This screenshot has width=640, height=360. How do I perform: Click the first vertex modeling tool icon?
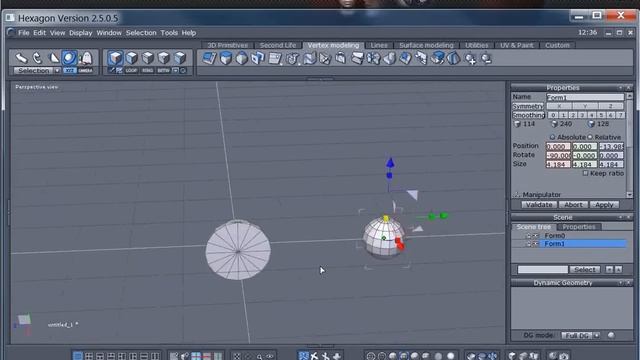coord(209,58)
